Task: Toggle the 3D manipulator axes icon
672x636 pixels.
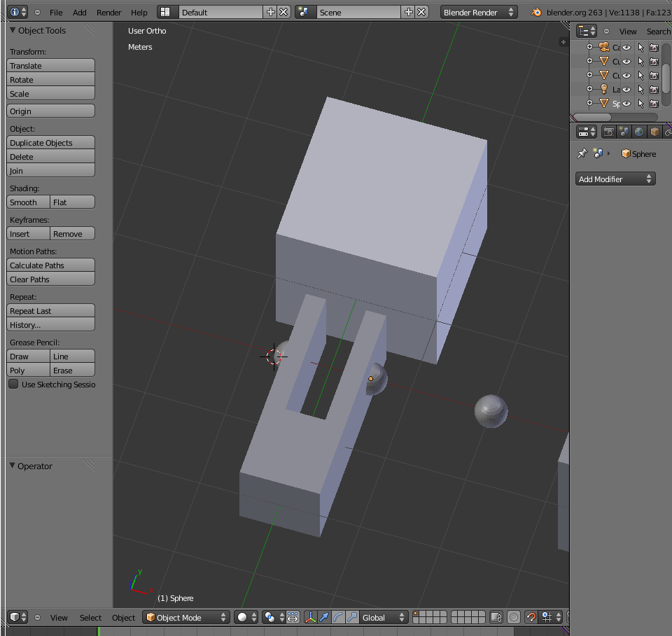Action: (x=310, y=617)
